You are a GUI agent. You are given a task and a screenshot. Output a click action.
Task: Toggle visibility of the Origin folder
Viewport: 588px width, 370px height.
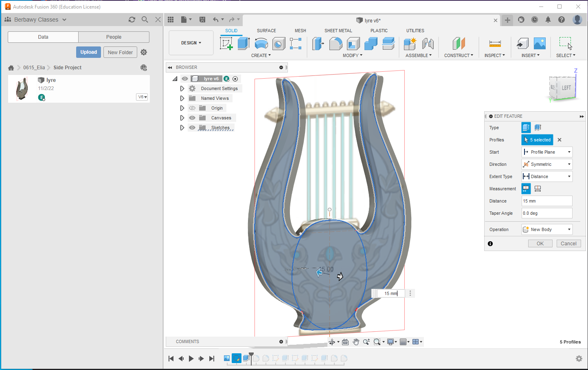[192, 108]
